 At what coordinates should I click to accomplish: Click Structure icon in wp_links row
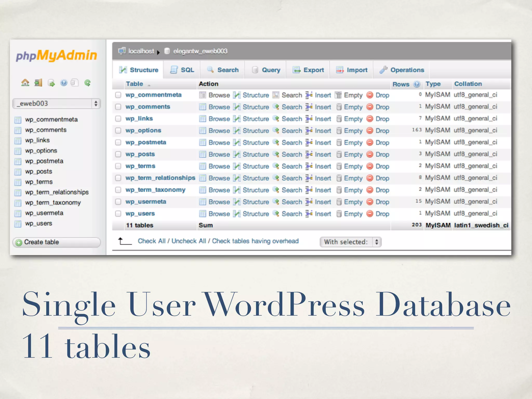click(237, 119)
